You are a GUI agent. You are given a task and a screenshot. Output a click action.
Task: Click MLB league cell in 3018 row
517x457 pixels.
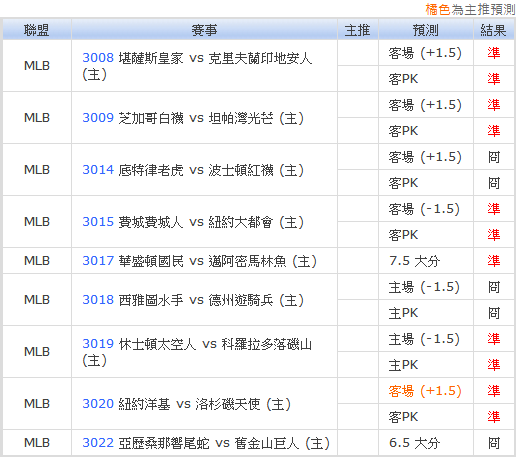(37, 300)
